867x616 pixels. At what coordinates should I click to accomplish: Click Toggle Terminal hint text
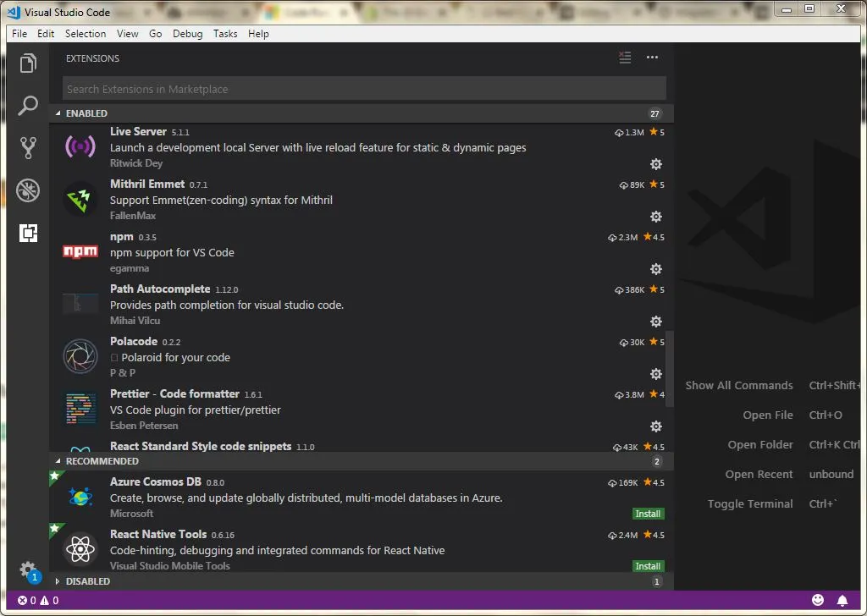click(x=750, y=503)
